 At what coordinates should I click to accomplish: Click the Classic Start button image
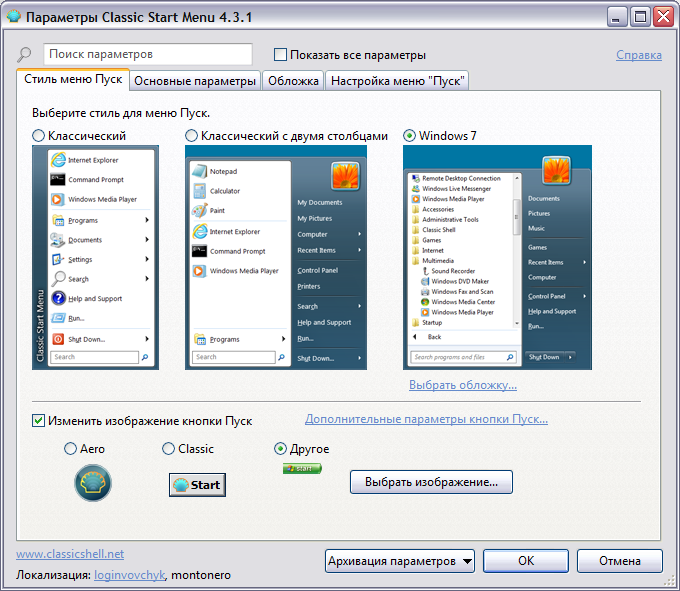[197, 485]
